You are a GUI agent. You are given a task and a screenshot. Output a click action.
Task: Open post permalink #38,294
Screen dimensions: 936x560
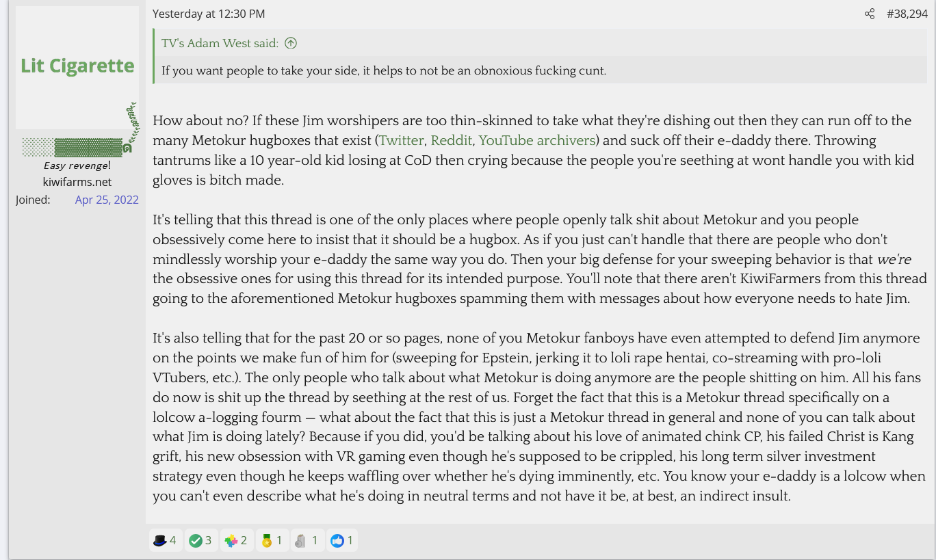point(907,14)
